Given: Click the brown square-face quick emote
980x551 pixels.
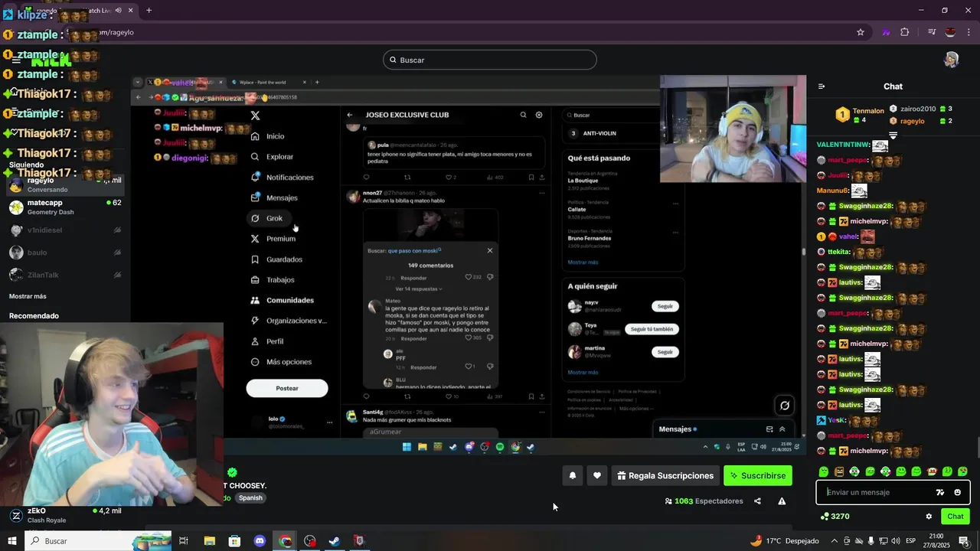Looking at the screenshot, I should click(839, 471).
